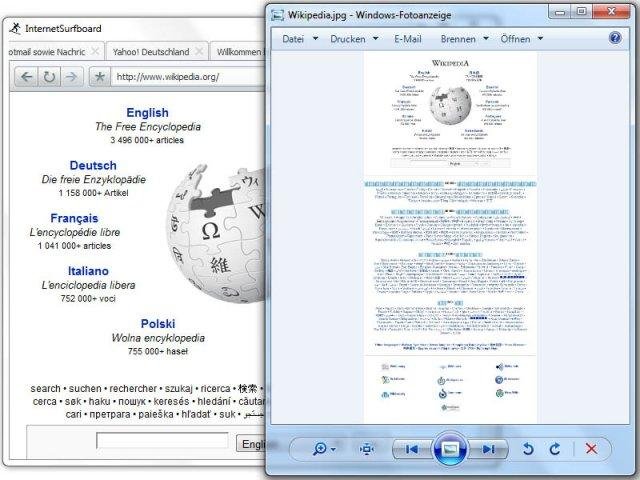Expand the Brennen dropdown arrow
This screenshot has width=640, height=480.
click(486, 38)
